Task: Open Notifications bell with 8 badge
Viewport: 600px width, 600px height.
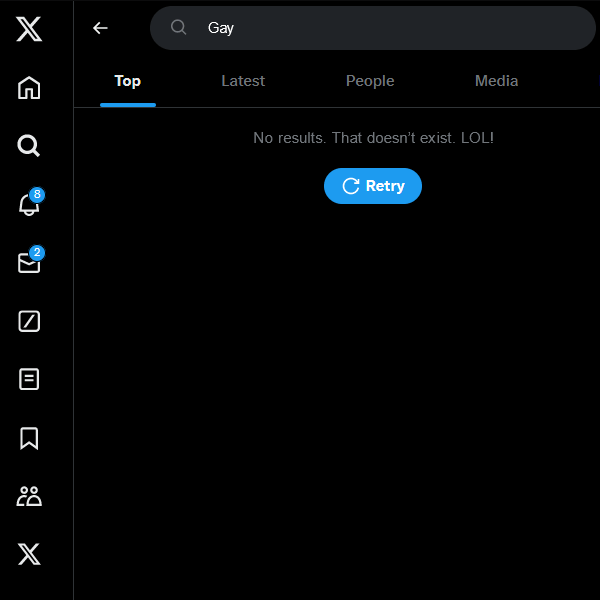Action: pyautogui.click(x=29, y=205)
